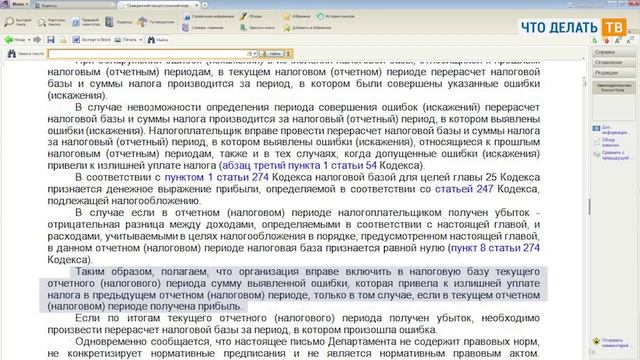Screen dimensions: 640x360
Task: Print document with Печать button
Action: 126,40
